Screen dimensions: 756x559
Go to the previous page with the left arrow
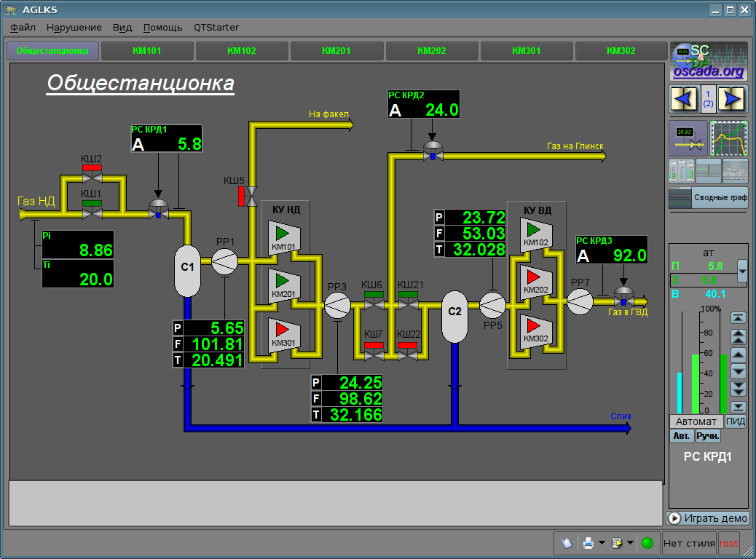[x=683, y=98]
